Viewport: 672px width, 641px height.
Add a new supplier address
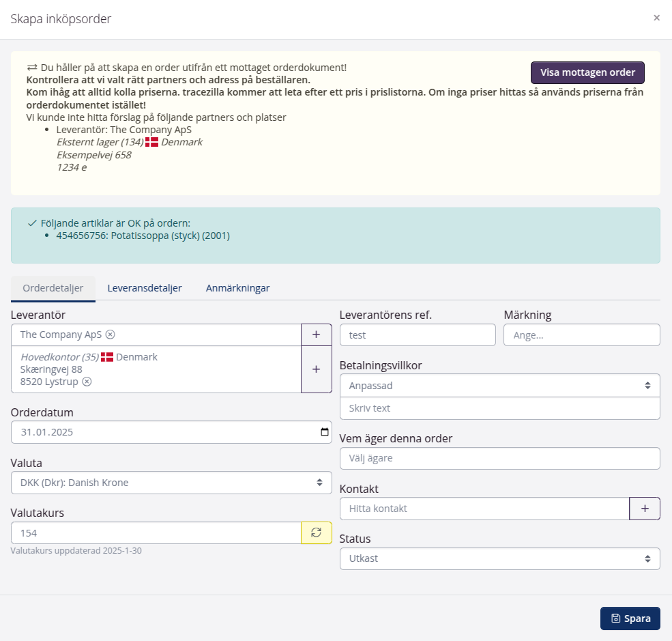(x=316, y=369)
